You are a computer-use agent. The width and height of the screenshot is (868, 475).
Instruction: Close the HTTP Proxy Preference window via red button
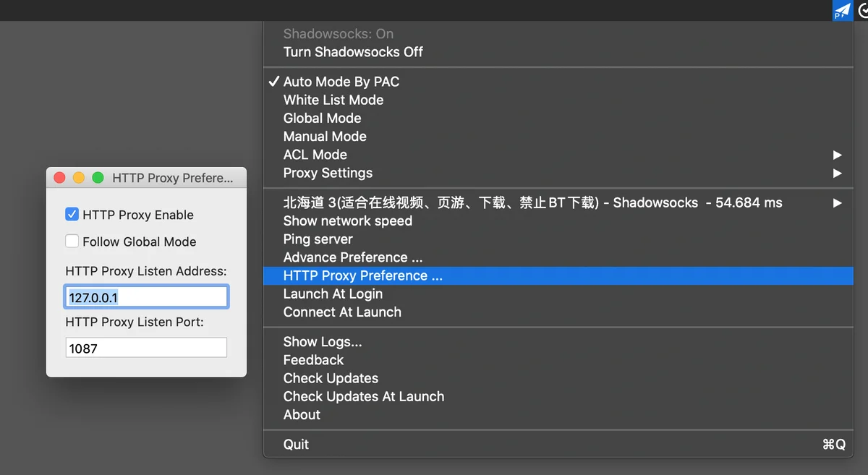(x=60, y=178)
